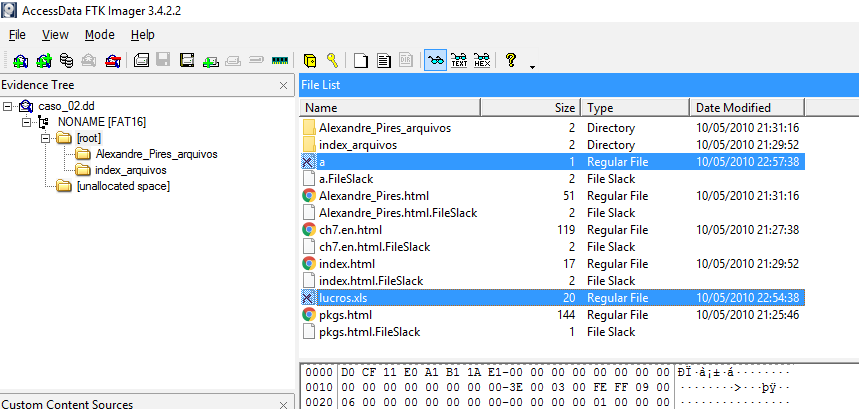Image resolution: width=859 pixels, height=409 pixels.
Task: Click the Add All Attached Devices icon
Action: click(x=43, y=60)
